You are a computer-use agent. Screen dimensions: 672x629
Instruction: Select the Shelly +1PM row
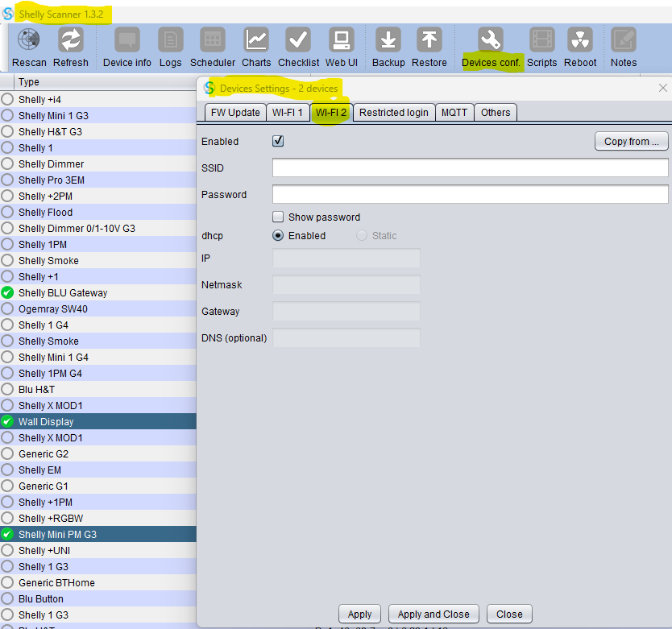(x=98, y=503)
